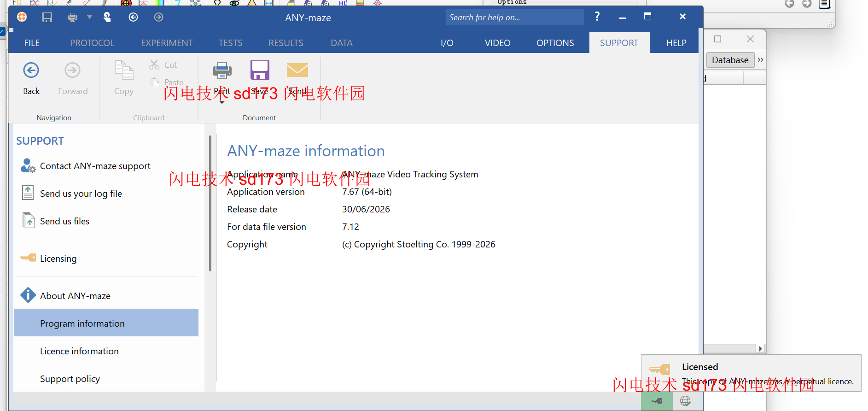
Task: Click the small forward arrow in the title bar
Action: tap(158, 17)
